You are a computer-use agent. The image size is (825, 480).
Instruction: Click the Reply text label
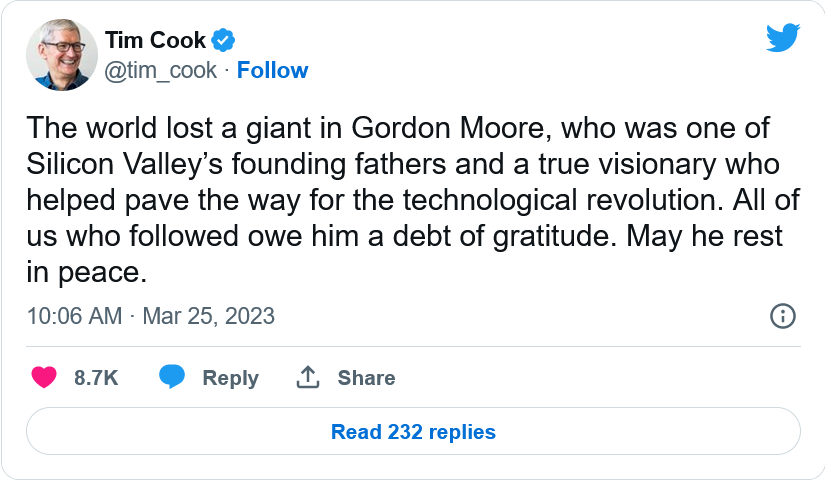point(230,378)
